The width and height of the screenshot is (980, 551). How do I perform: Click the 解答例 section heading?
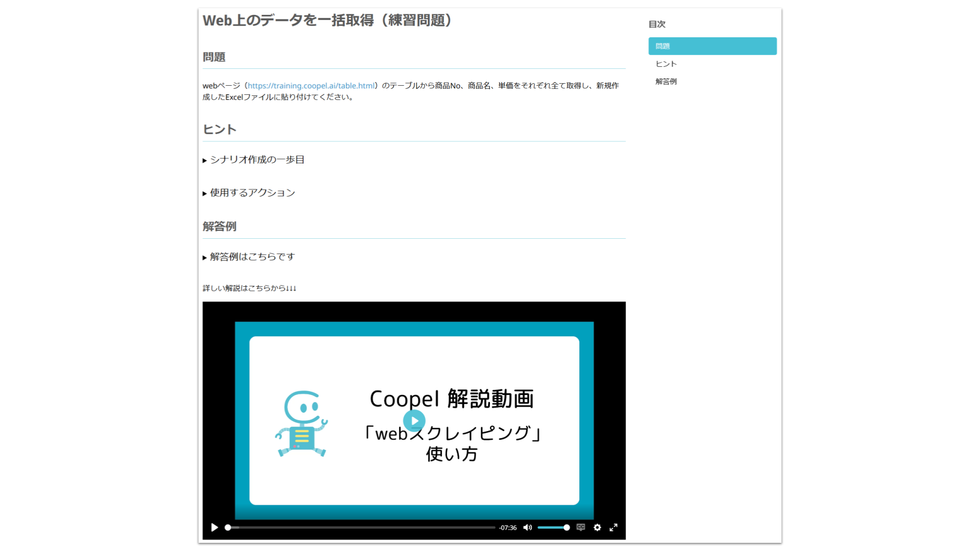point(219,227)
